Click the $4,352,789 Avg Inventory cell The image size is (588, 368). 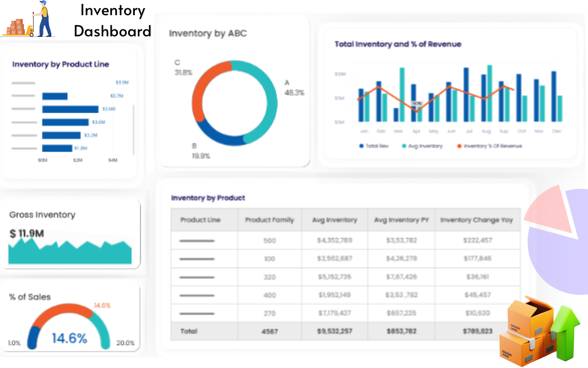click(x=334, y=240)
